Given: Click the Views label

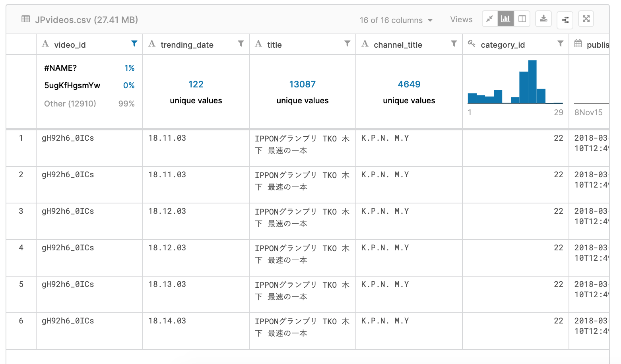Looking at the screenshot, I should point(461,19).
